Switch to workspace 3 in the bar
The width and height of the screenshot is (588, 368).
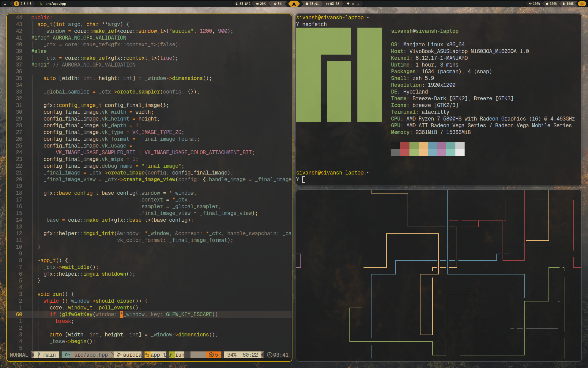tap(24, 4)
